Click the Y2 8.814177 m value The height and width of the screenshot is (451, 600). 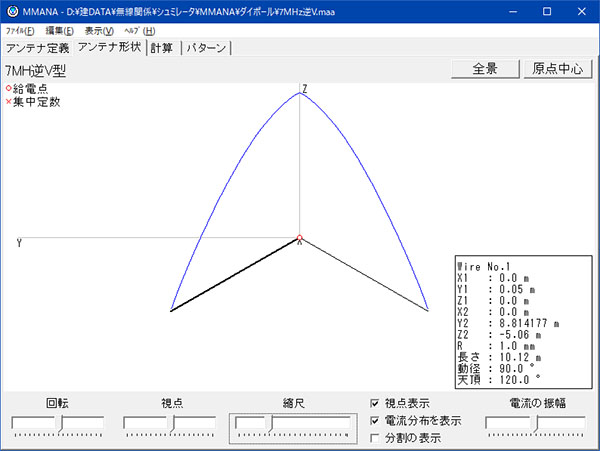coord(530,324)
